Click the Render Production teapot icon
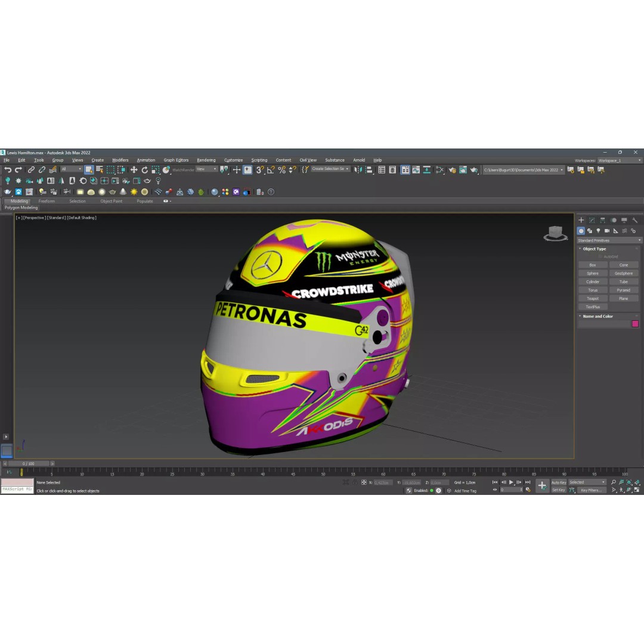The height and width of the screenshot is (644, 644). click(x=474, y=169)
